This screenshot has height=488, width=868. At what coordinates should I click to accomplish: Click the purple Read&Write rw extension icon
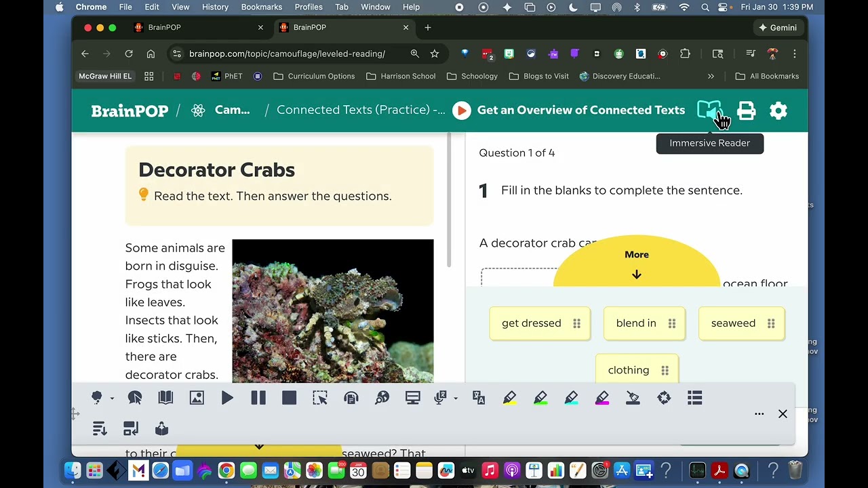pos(553,54)
